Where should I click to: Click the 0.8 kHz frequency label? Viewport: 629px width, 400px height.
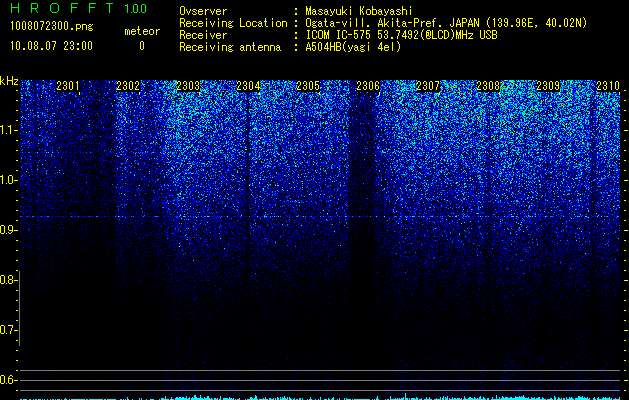8,280
